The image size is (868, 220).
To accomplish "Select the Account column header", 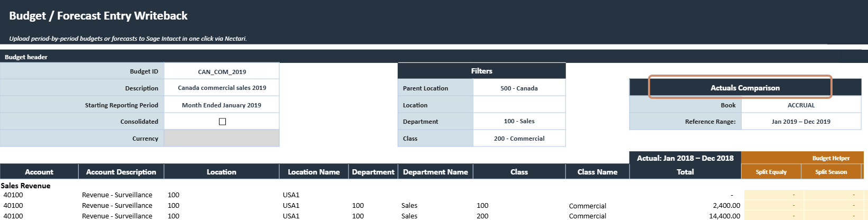I will pyautogui.click(x=39, y=172).
